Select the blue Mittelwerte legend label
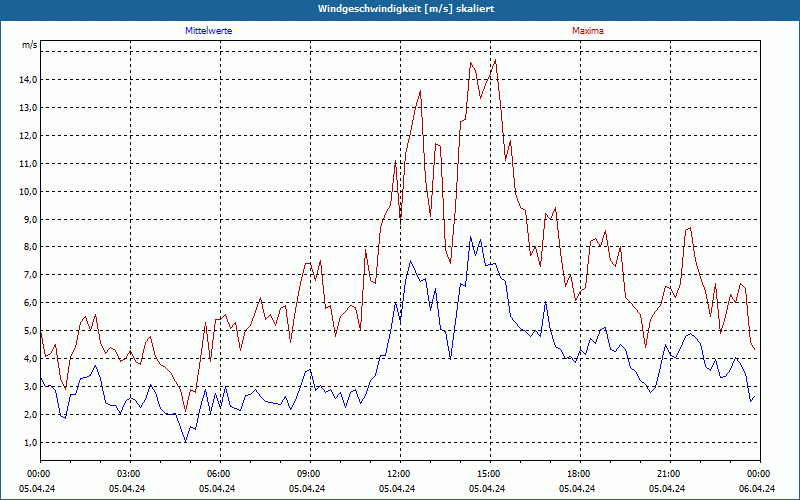 (x=209, y=31)
